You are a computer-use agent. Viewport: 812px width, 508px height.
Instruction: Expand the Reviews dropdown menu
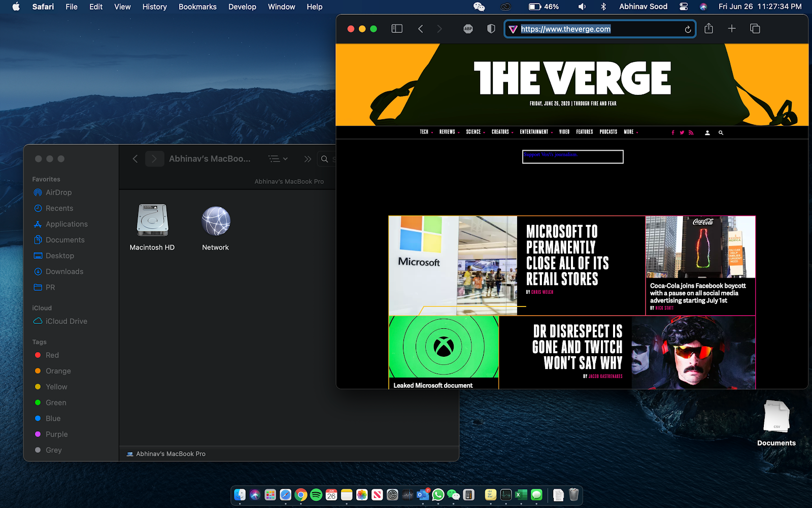pyautogui.click(x=450, y=132)
